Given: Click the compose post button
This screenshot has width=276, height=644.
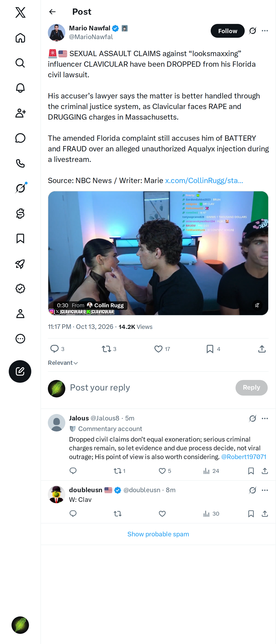Looking at the screenshot, I should click(20, 371).
